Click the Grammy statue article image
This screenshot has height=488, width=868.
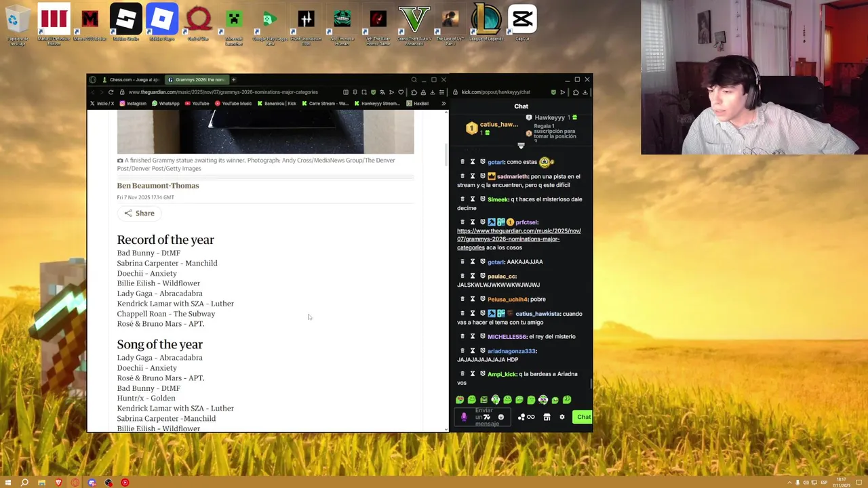pyautogui.click(x=265, y=132)
